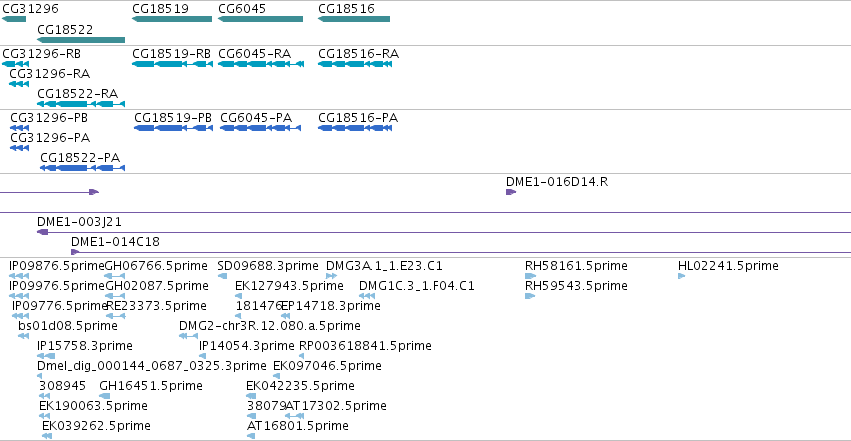Select the CG18516-PA protein glyph
This screenshot has height=441, width=851.
click(355, 128)
